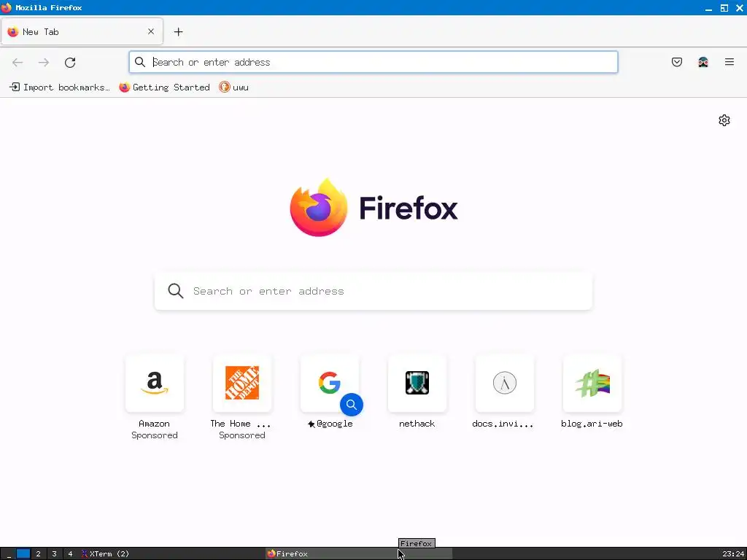Switch to workspace 4 in the pager
747x560 pixels.
pos(70,554)
